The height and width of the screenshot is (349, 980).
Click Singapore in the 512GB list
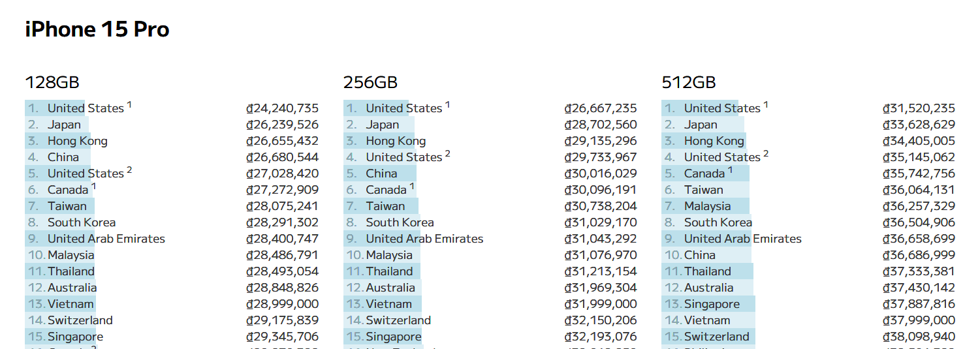tap(712, 304)
